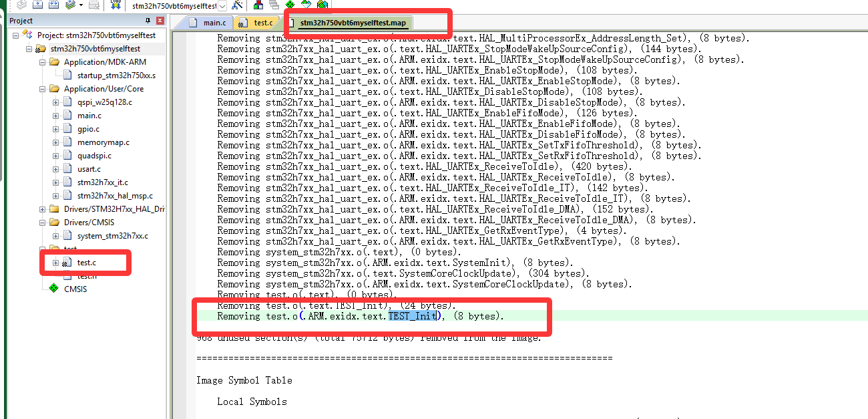Click the Application/MDK-ARM folder icon

[54, 62]
